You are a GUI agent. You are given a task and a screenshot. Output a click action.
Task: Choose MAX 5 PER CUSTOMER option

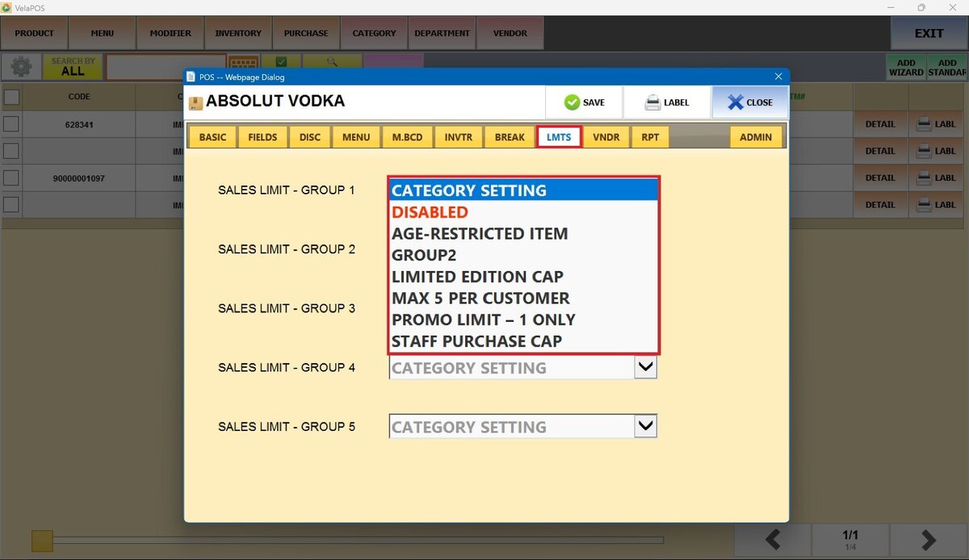523,298
